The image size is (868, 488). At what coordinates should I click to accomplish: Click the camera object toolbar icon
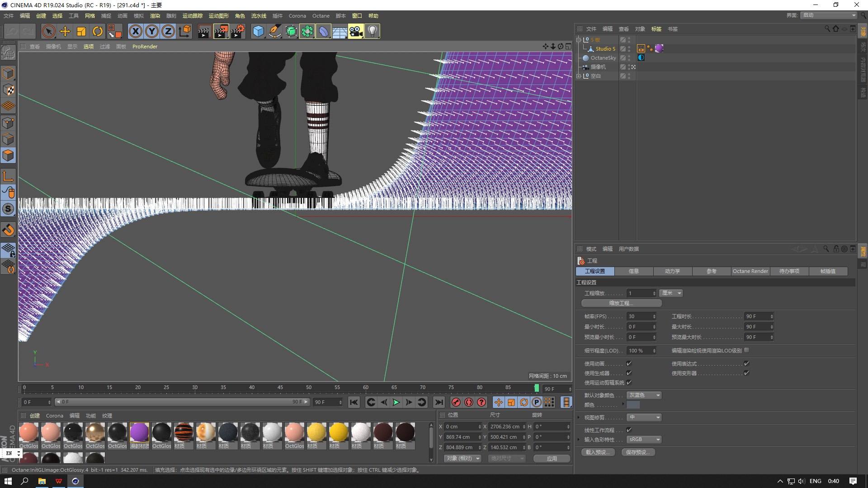point(356,31)
